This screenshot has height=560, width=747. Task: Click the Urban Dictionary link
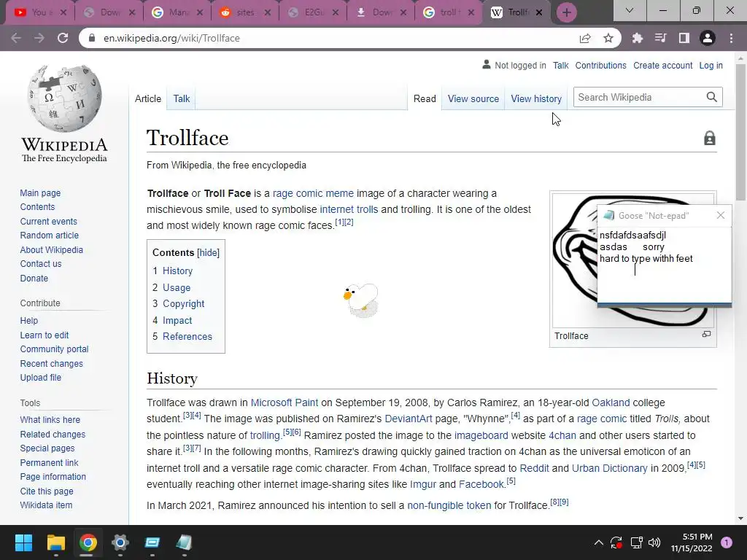point(609,468)
